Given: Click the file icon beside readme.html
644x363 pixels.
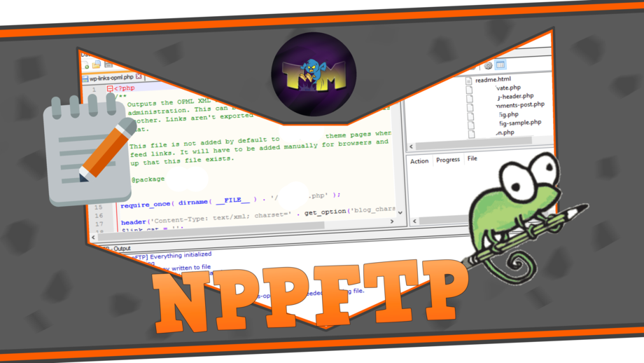Looking at the screenshot, I should coord(468,81).
